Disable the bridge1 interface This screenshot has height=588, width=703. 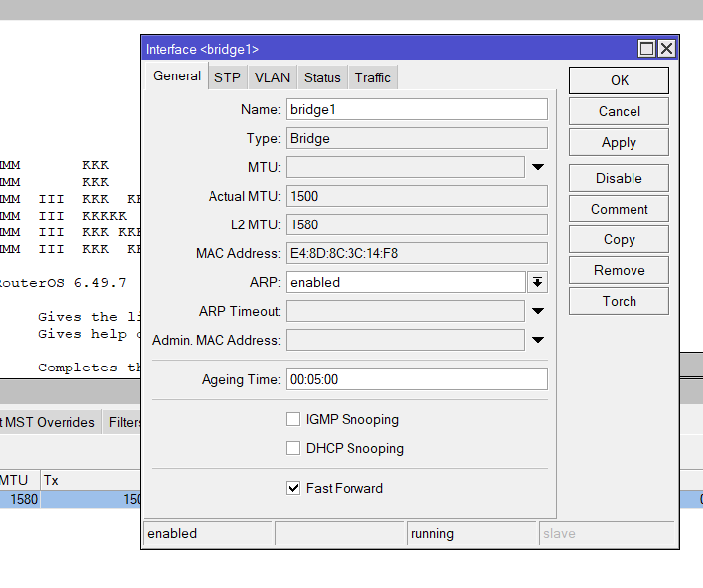[x=619, y=178]
